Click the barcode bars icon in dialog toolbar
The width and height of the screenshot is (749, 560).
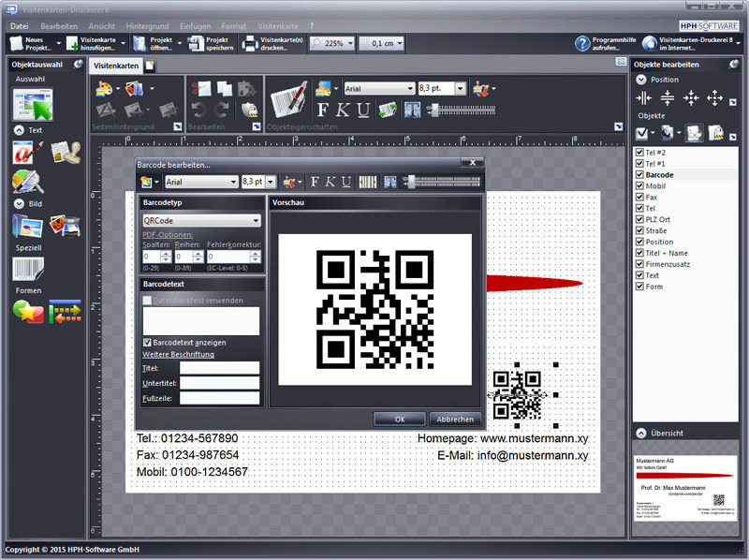coord(368,182)
